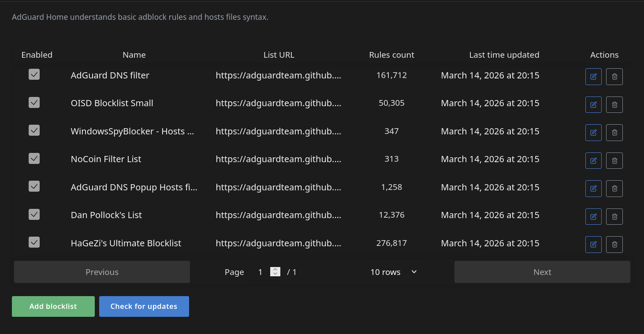
Task: Click the rules count 313
Action: click(391, 159)
